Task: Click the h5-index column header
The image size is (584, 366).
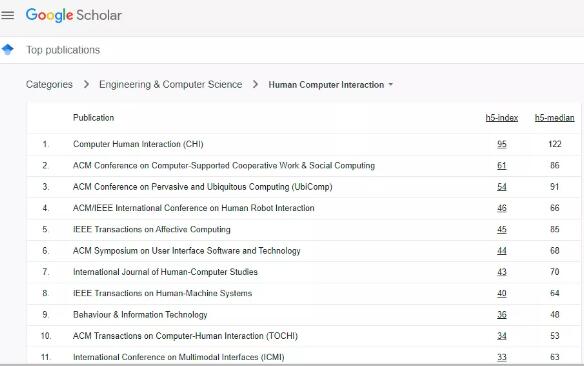Action: coord(502,118)
